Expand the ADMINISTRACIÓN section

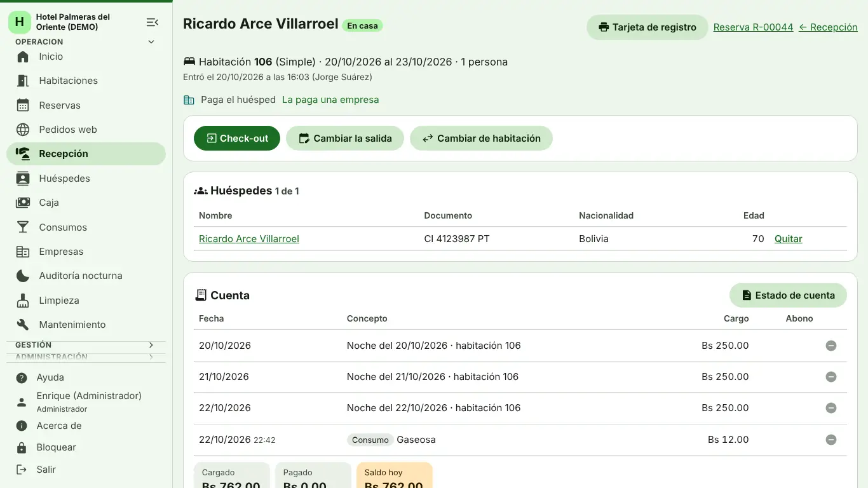tap(86, 357)
